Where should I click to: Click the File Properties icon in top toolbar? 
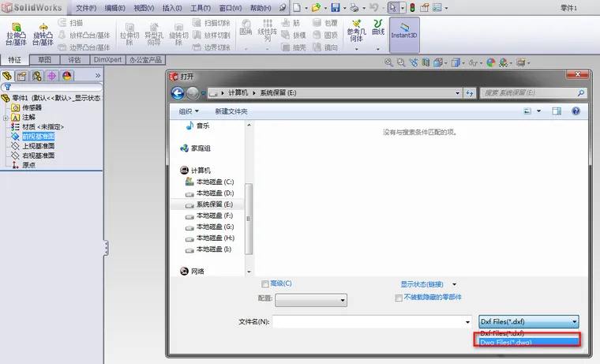425,7
